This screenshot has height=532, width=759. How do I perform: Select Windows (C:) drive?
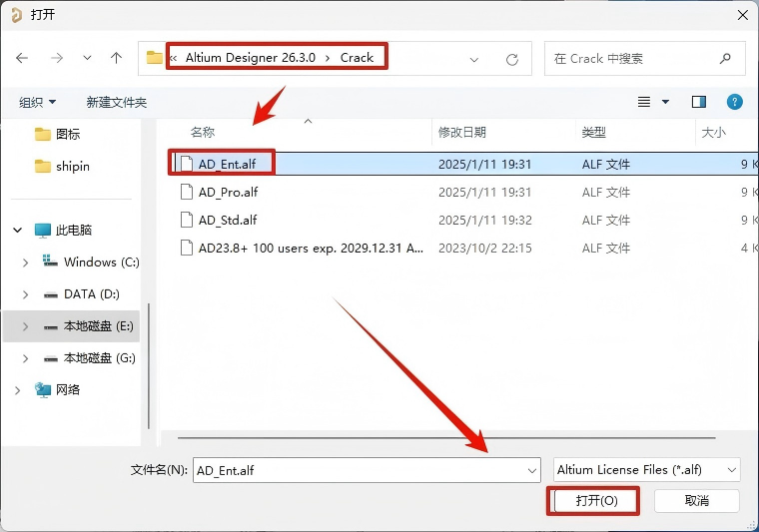click(x=91, y=263)
